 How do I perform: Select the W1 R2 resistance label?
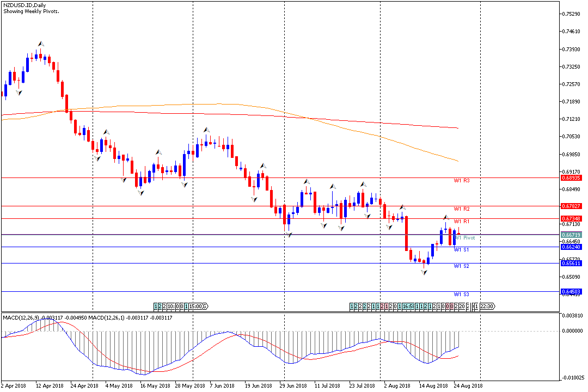coord(462,209)
